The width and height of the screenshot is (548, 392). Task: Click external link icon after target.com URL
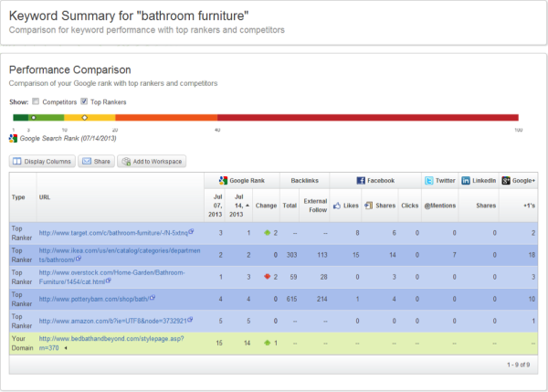pos(191,231)
